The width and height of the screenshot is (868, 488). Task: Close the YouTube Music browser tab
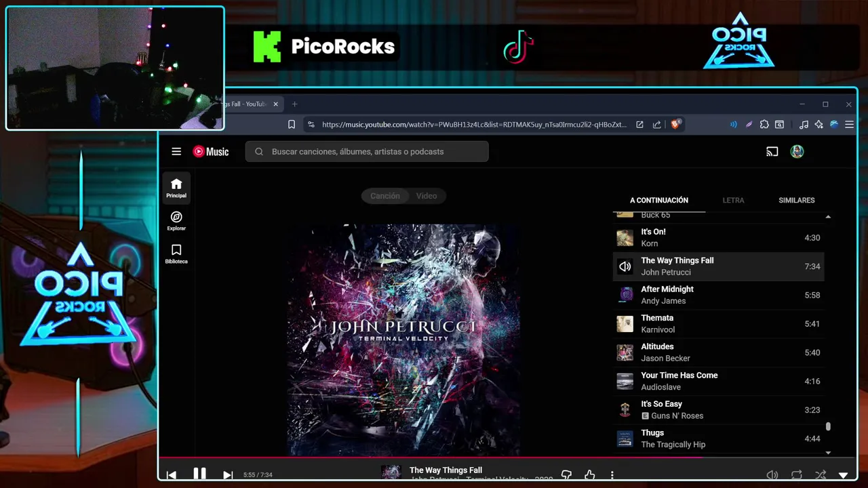pos(275,104)
